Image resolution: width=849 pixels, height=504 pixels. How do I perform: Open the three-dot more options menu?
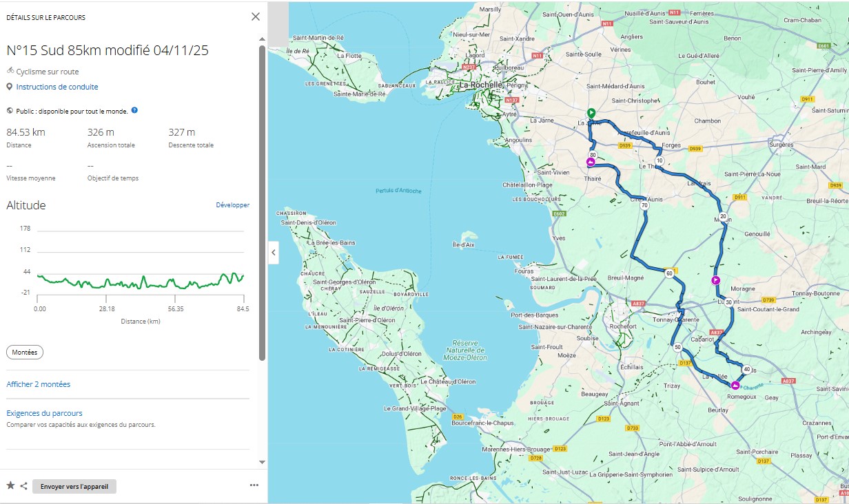(254, 485)
